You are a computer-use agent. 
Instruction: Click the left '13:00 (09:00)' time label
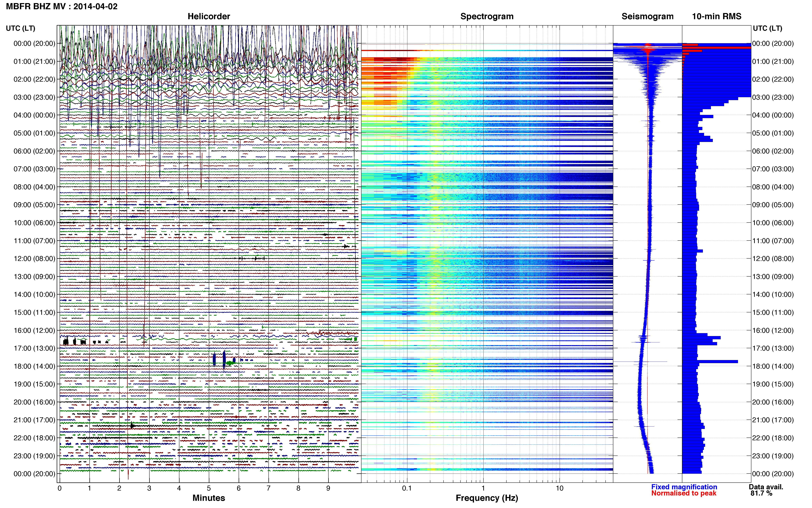(x=34, y=277)
